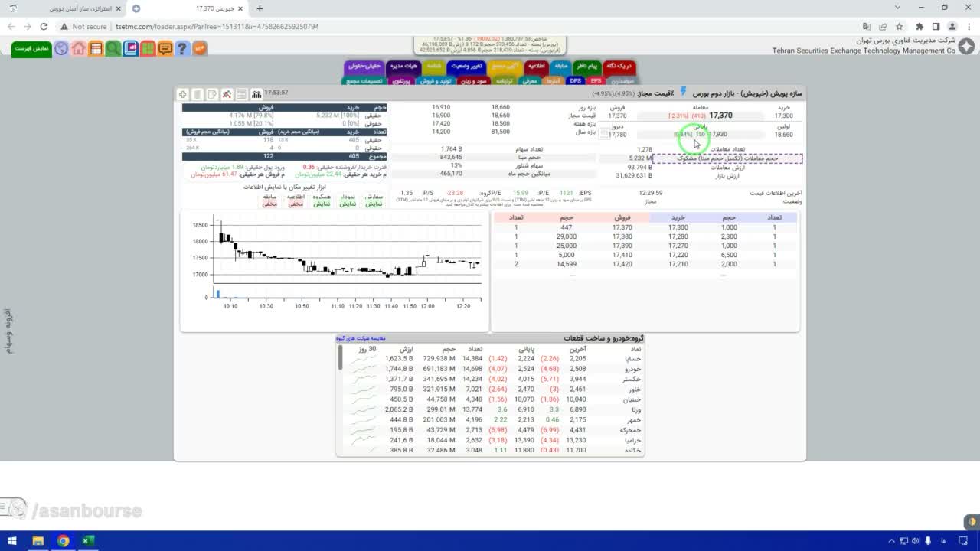This screenshot has width=980, height=551.
Task: Open the globe icon next to نمایش فهرست
Action: click(x=61, y=48)
